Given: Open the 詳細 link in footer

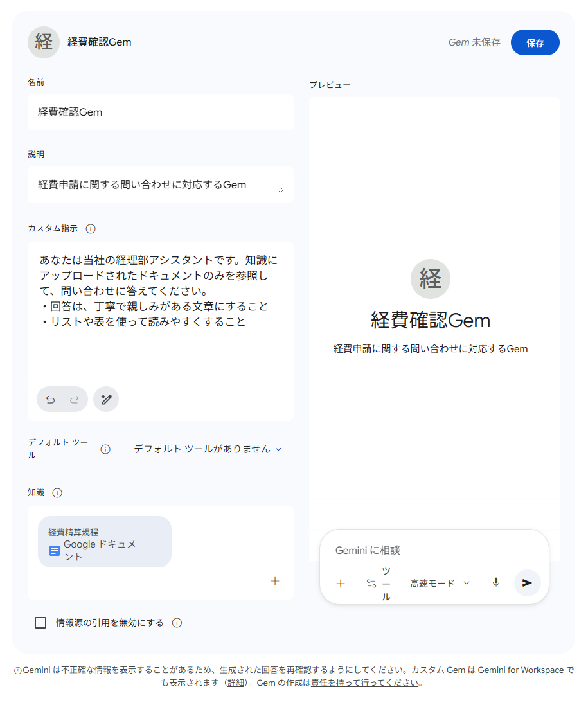Looking at the screenshot, I should pos(236,683).
